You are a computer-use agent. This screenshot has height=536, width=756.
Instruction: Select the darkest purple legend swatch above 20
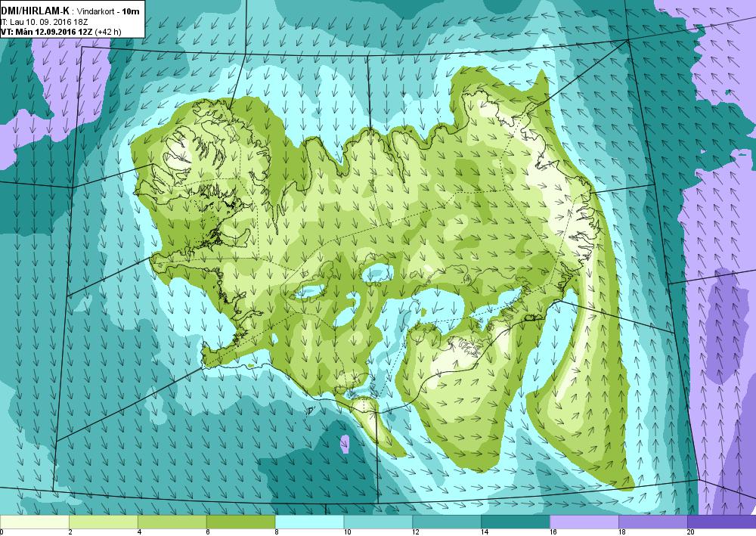(x=722, y=522)
